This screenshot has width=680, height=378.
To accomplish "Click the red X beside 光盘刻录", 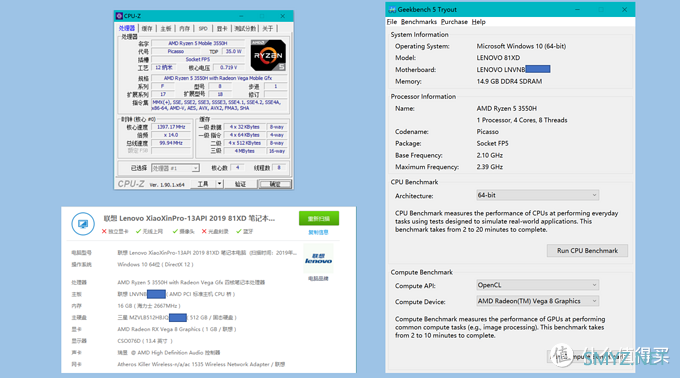I will [204, 231].
